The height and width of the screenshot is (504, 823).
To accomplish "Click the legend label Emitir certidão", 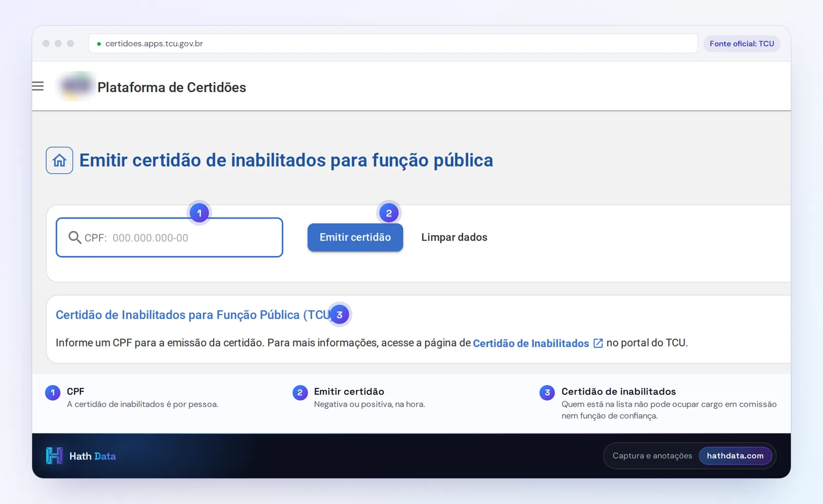I will (349, 391).
